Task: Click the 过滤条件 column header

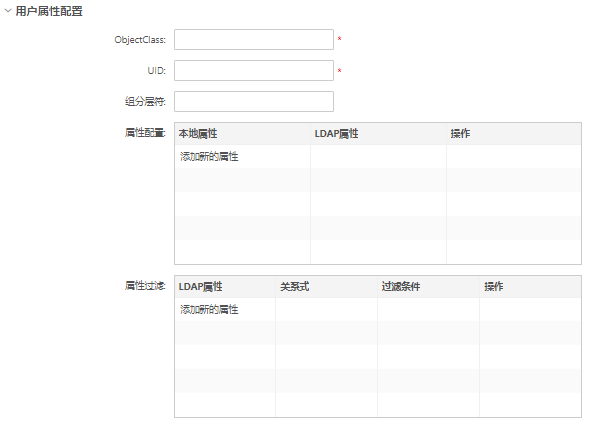Action: (x=401, y=286)
